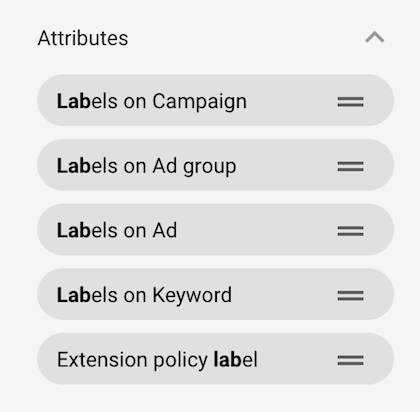Click the reorder icon on Extension policy label

[x=350, y=360]
